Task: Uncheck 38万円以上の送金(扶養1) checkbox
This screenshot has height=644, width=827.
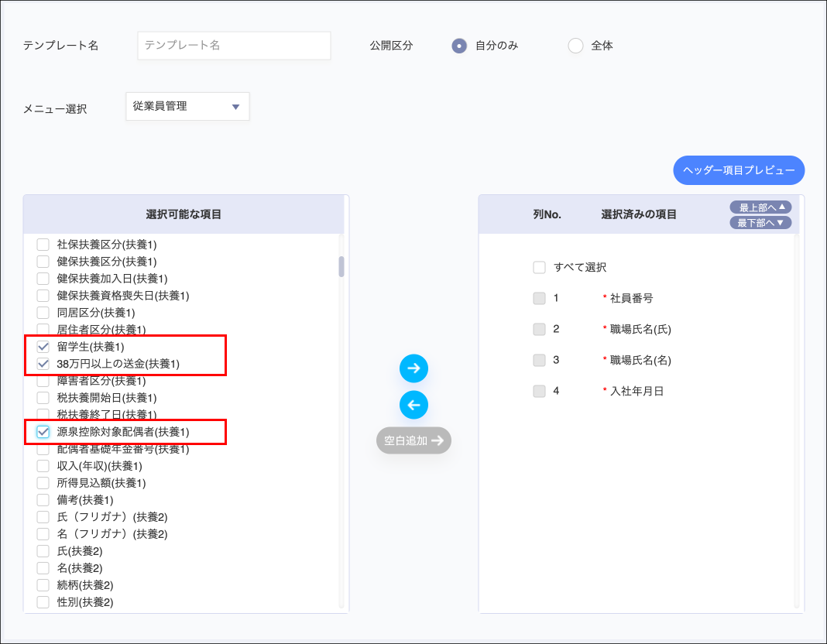Action: click(x=43, y=364)
